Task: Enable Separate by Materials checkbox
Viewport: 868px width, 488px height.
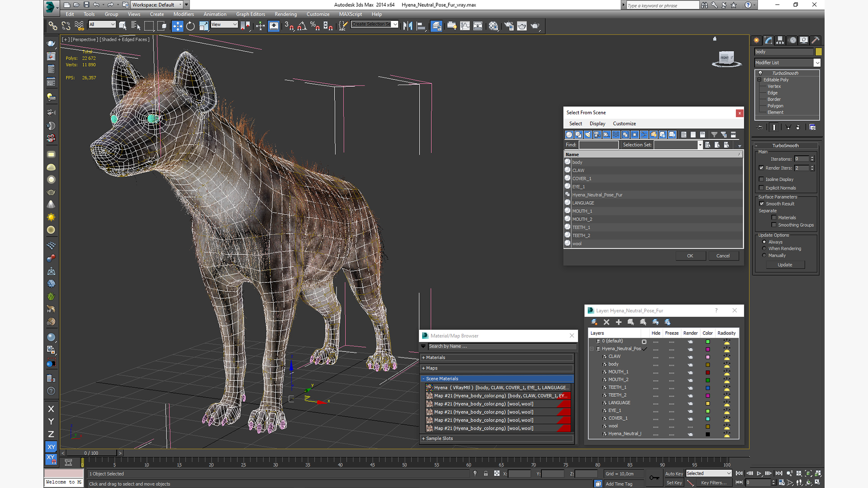Action: [x=774, y=217]
